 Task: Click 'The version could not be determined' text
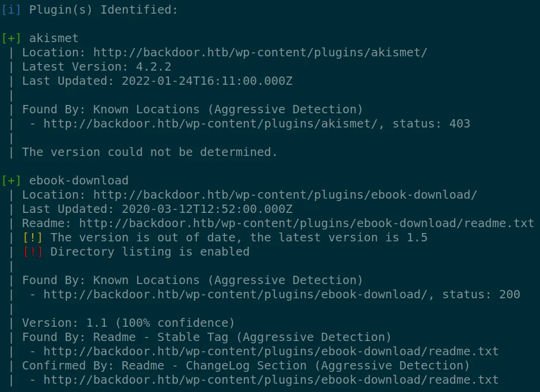[150, 152]
